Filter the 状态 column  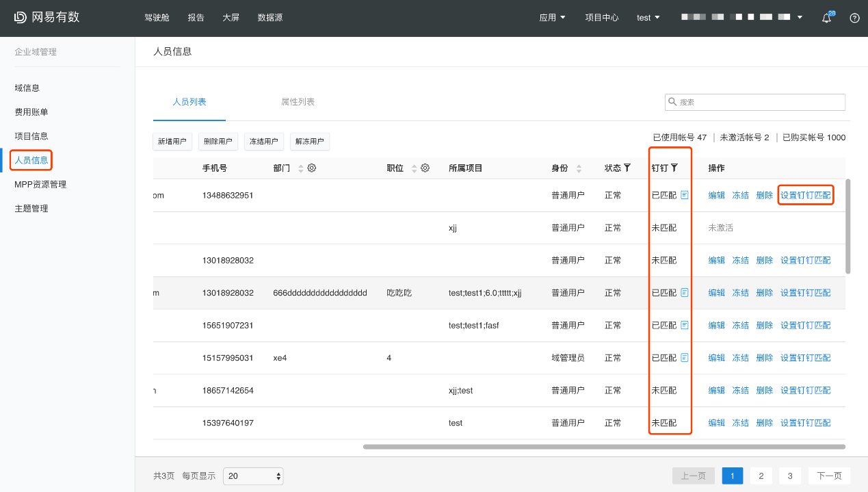click(627, 168)
